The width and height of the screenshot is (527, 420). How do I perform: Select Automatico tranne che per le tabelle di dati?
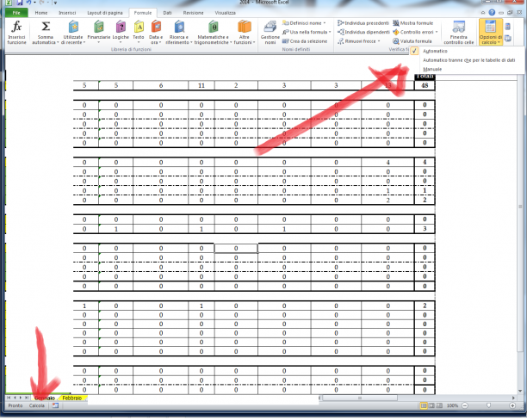(x=468, y=60)
